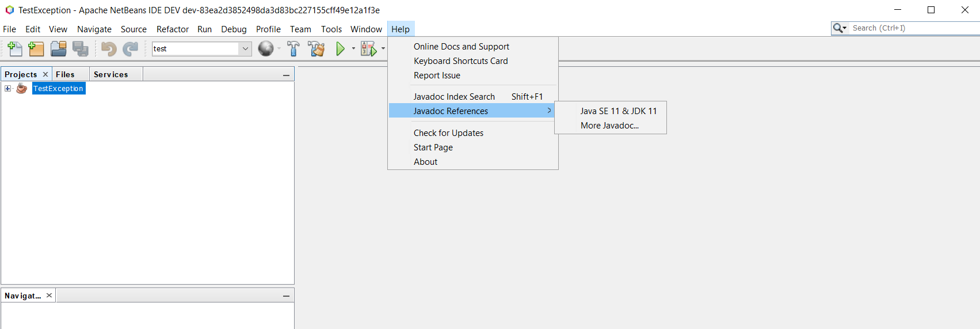980x329 pixels.
Task: Expand the TestException project tree node
Action: tap(7, 88)
